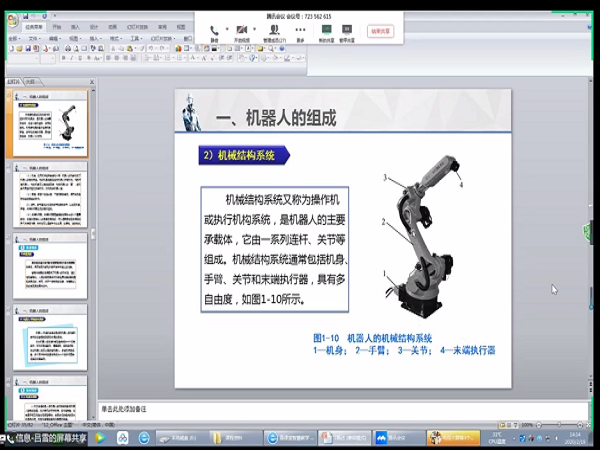Click the mute phone icon in Tencent Meeting bar
The height and width of the screenshot is (450, 600).
coord(214,30)
